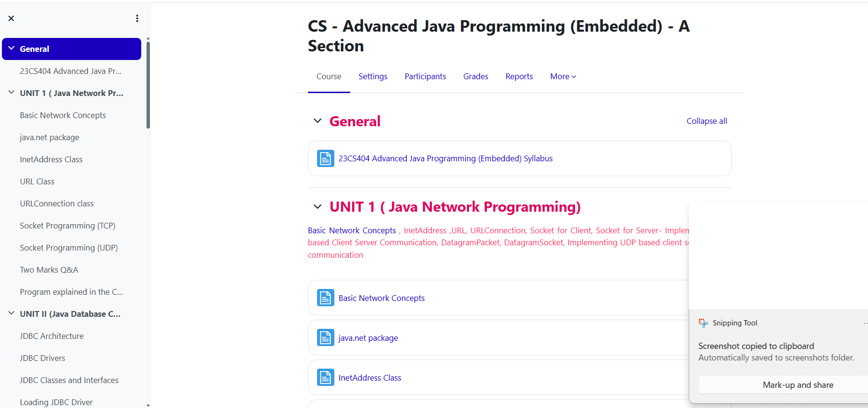Collapse UNIT II chevron in sidebar index
The image size is (868, 408).
(x=12, y=313)
